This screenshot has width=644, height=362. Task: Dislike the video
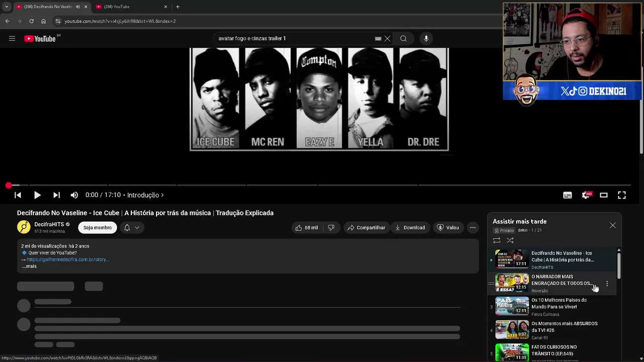pyautogui.click(x=331, y=228)
